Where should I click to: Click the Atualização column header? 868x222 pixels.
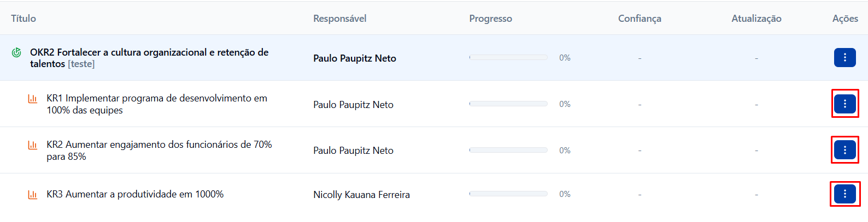coord(756,19)
